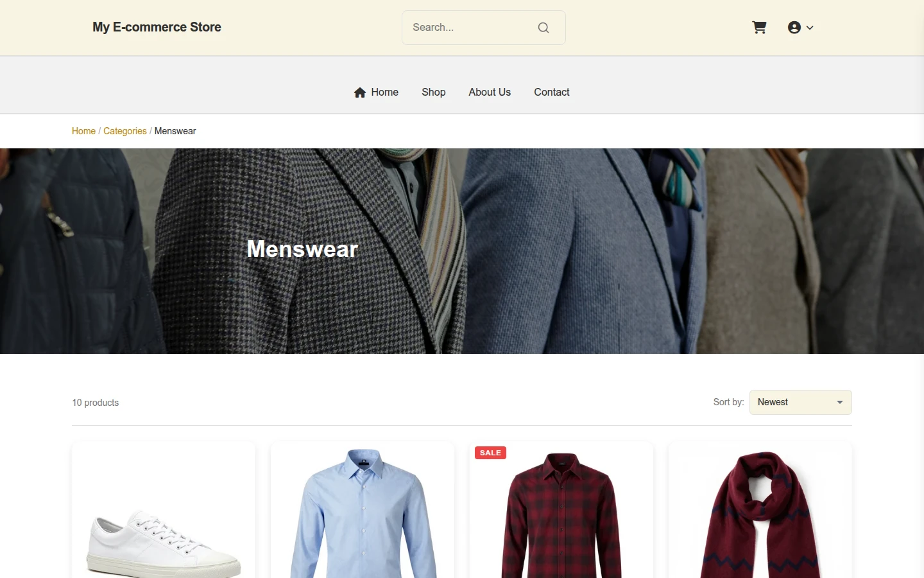
Task: Click the house icon beside Home
Action: [360, 92]
